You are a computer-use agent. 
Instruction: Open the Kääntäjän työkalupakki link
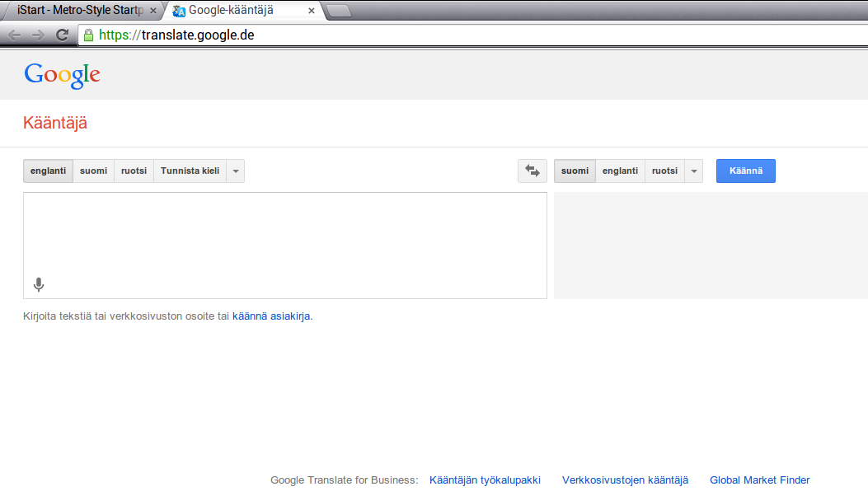[x=485, y=480]
